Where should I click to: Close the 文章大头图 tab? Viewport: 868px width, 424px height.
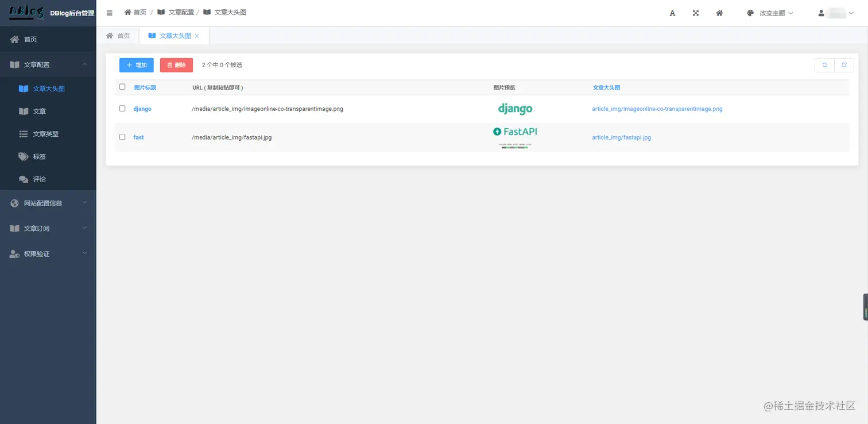pos(197,36)
